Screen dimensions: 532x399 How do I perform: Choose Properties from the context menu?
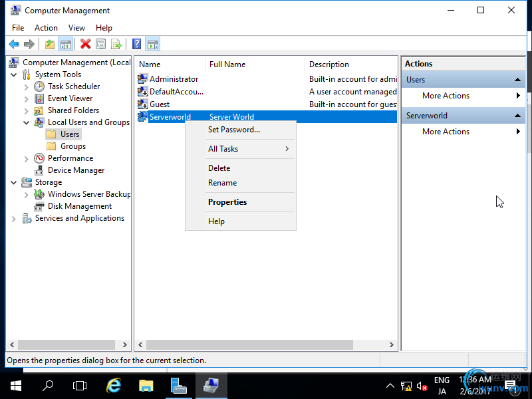point(241,202)
